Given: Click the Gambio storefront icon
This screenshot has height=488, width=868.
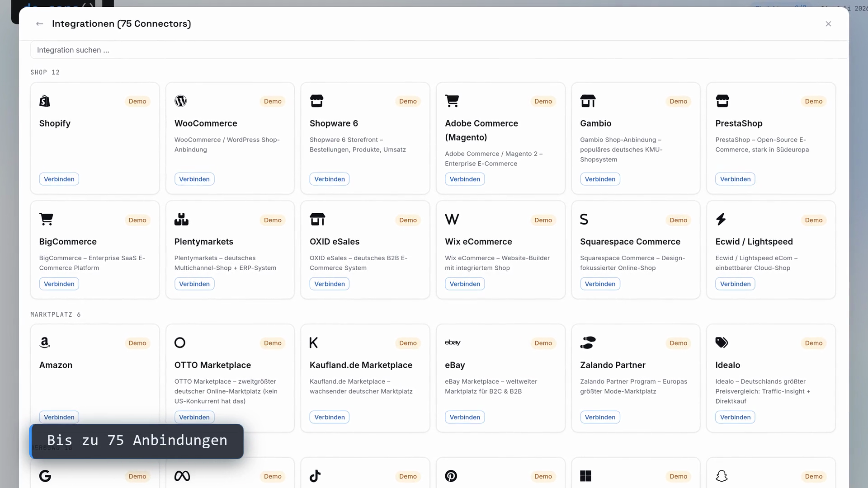Looking at the screenshot, I should [588, 101].
